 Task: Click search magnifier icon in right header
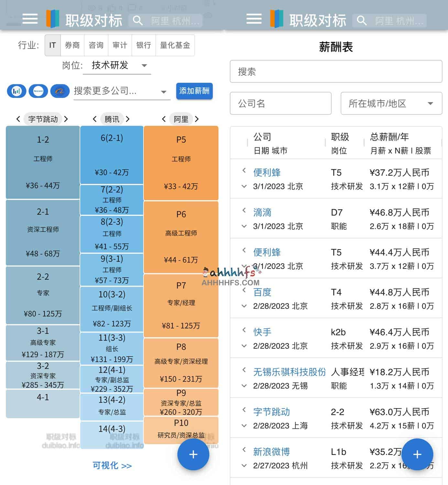pos(361,21)
